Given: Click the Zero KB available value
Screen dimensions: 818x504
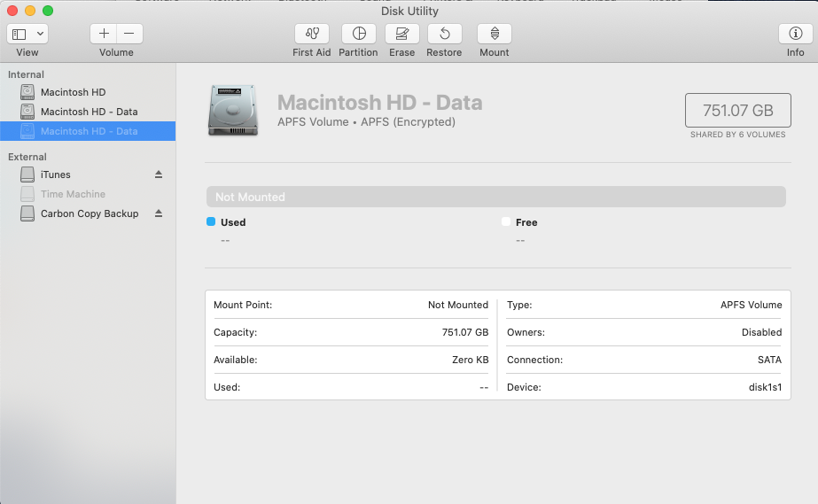Looking at the screenshot, I should point(470,360).
